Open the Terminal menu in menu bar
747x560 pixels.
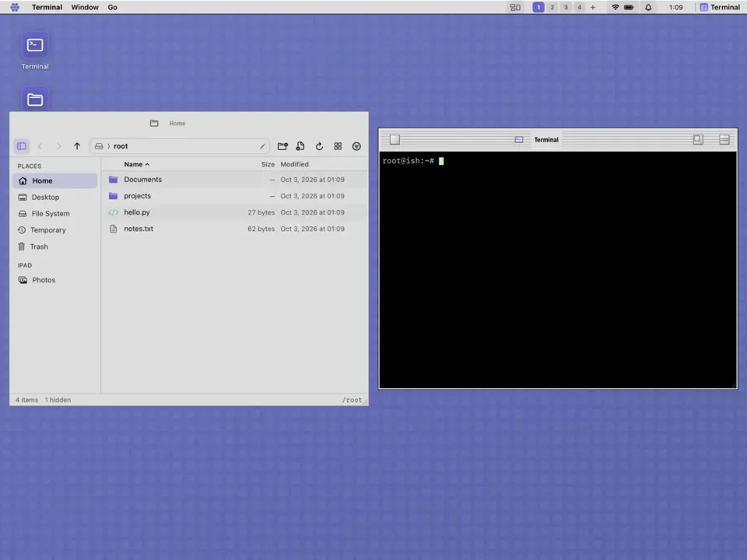coord(47,7)
